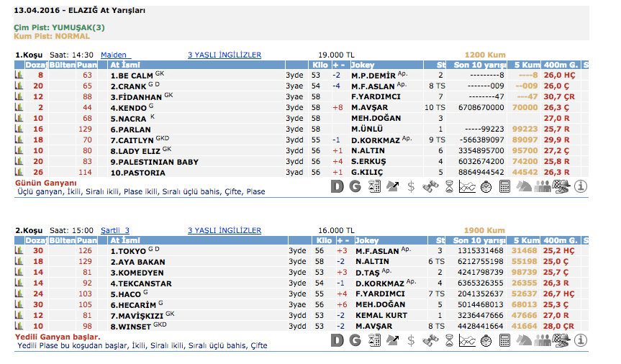Click the binoculars icon in race 1 toolbar
The image size is (621, 364).
[x=430, y=186]
